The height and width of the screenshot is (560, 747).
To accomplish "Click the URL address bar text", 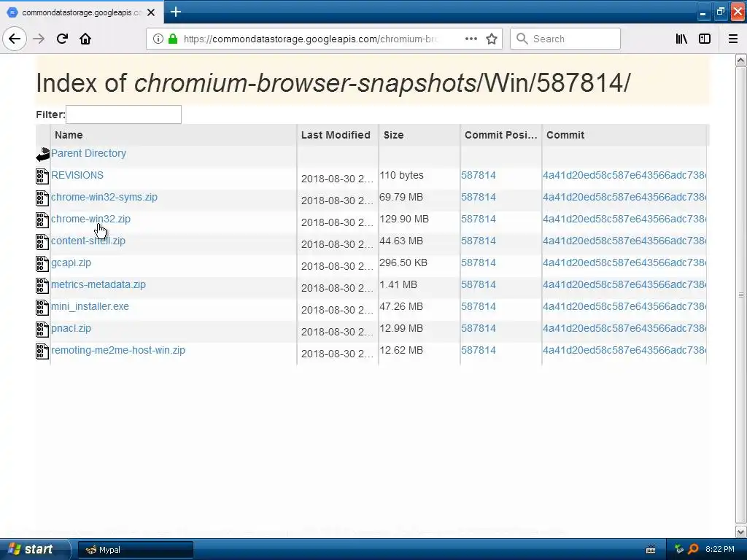I will [309, 39].
